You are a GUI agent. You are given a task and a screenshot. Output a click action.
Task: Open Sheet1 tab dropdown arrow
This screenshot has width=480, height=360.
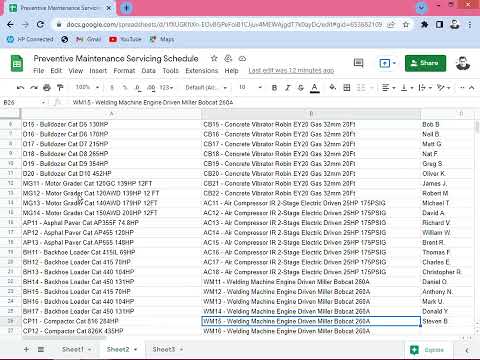pos(90,350)
